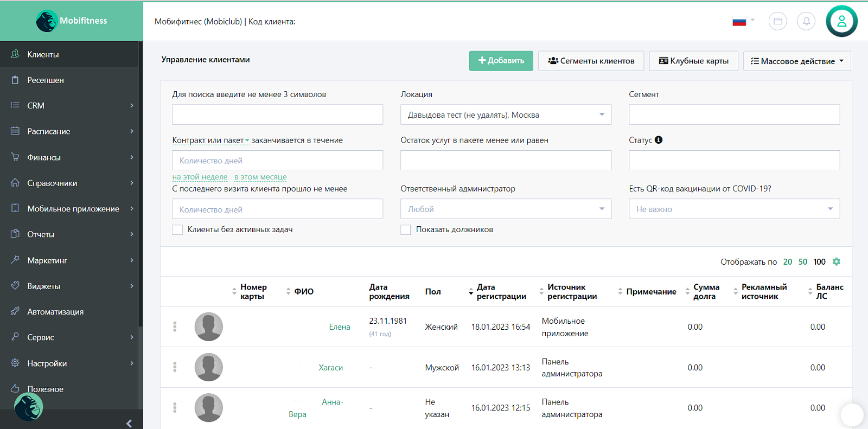Toggle the Контракт или пакет selector

click(210, 140)
